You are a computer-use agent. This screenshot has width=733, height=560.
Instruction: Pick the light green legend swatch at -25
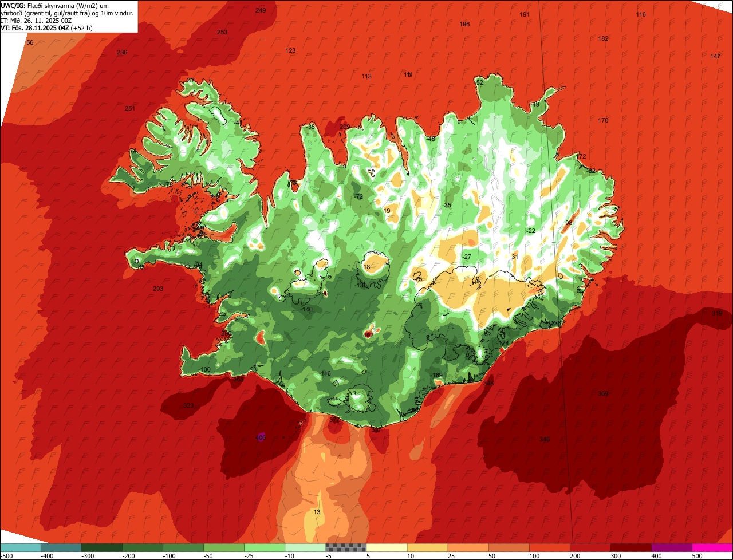[x=264, y=547]
